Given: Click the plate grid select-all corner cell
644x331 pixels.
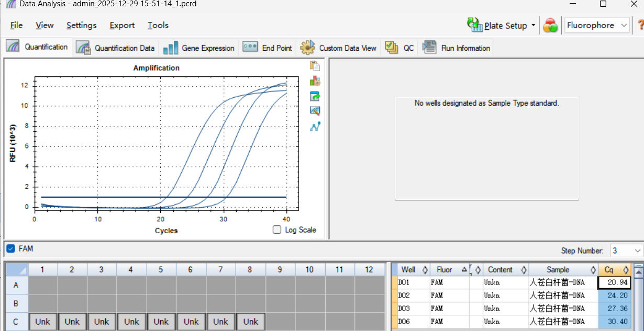Looking at the screenshot, I should coord(16,270).
